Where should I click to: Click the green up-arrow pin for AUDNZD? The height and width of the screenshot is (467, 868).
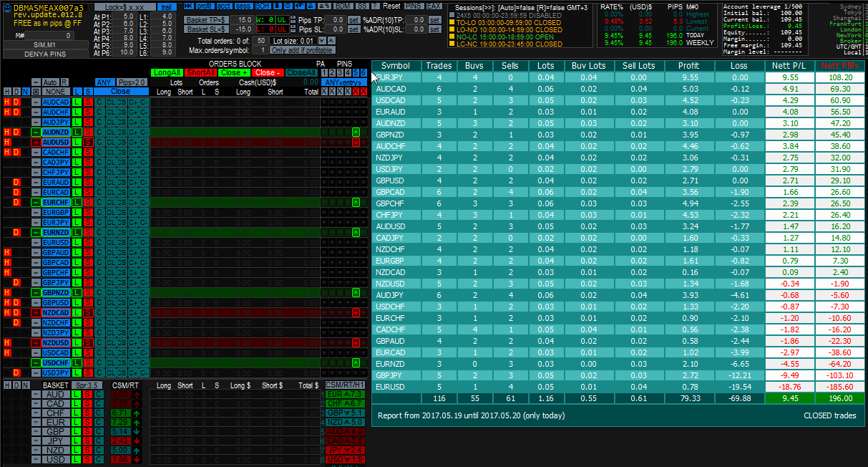pos(356,133)
